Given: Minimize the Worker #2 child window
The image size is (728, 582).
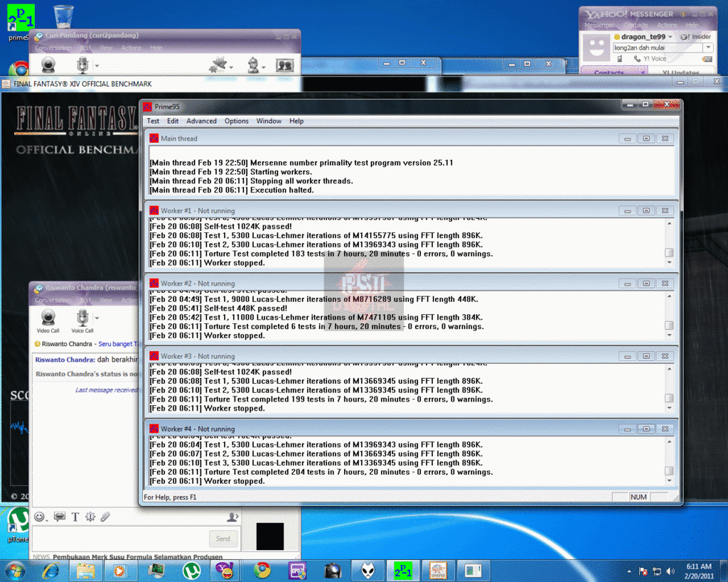Looking at the screenshot, I should [627, 284].
